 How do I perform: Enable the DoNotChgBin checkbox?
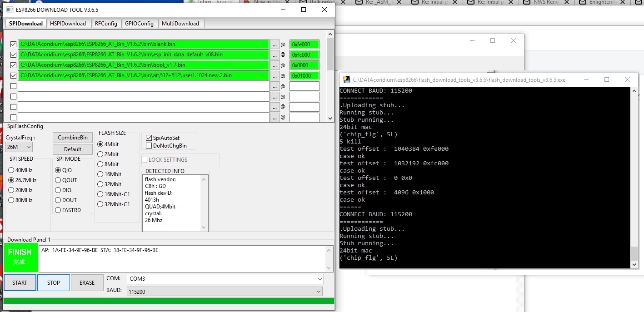[149, 146]
